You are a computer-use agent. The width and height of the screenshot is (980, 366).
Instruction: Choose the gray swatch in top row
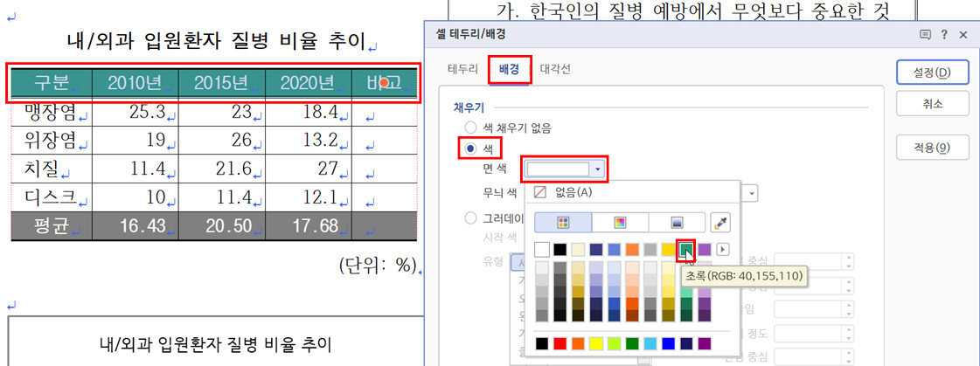click(x=650, y=250)
